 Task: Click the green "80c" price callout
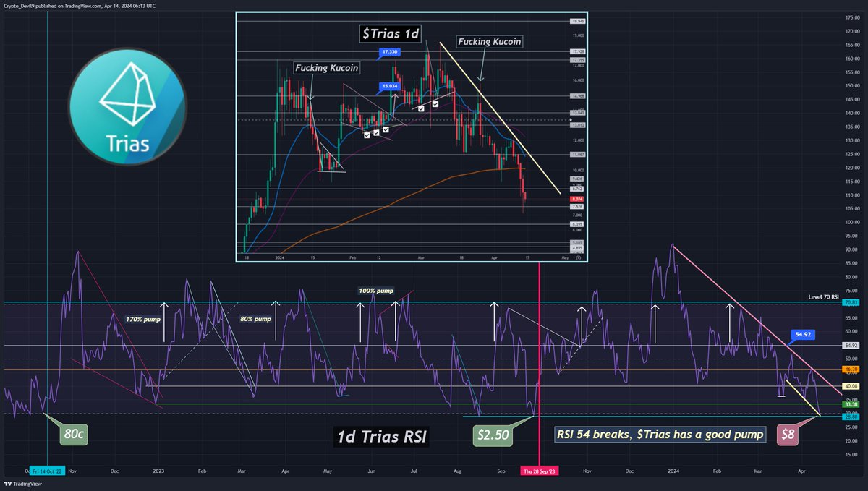pyautogui.click(x=75, y=436)
